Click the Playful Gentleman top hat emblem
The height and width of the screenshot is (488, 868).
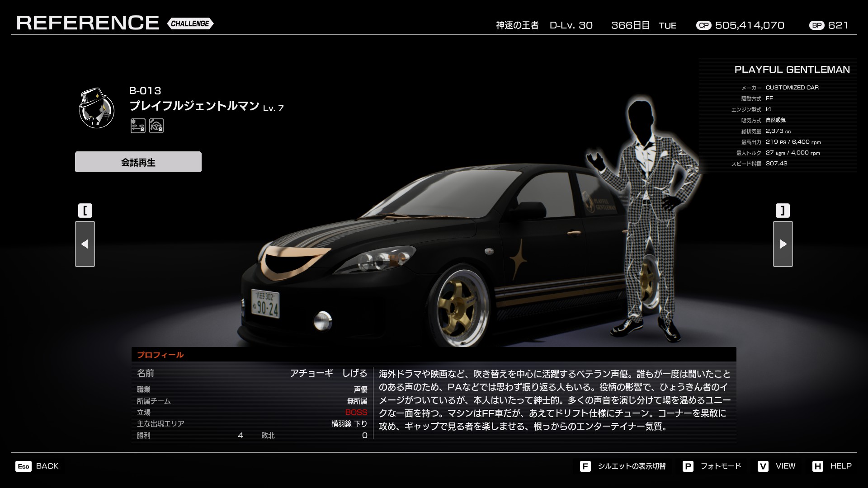pos(96,108)
